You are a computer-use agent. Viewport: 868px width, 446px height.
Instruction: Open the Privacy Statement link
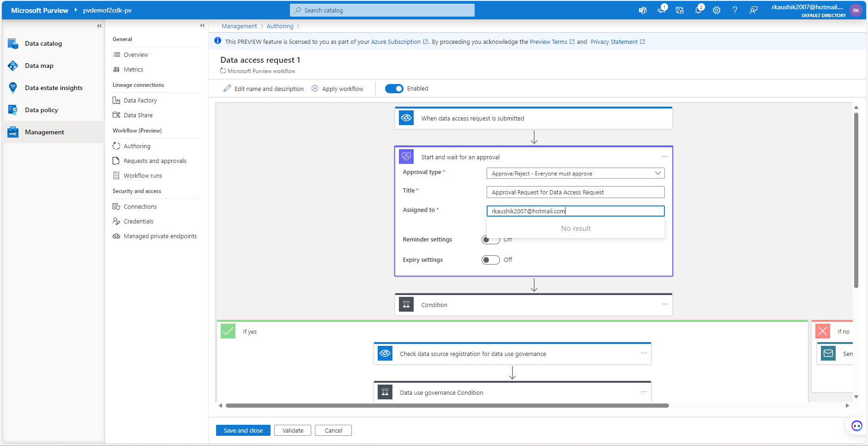[618, 42]
